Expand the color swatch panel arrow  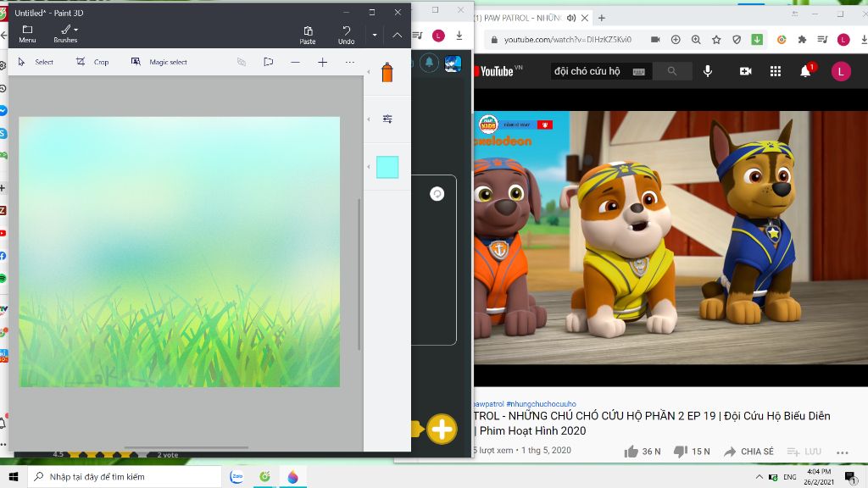pyautogui.click(x=369, y=167)
